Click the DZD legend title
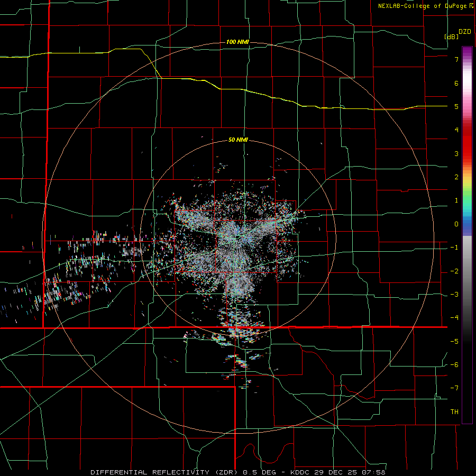Image resolution: width=476 pixels, height=476 pixels. [465, 32]
